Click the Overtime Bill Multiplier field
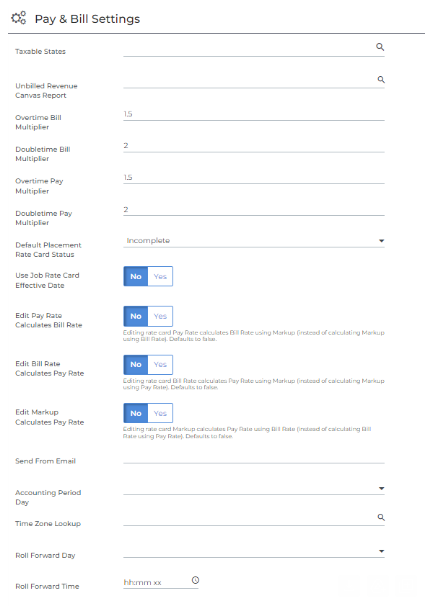Viewport: 445px width, 615px height. coord(254,114)
